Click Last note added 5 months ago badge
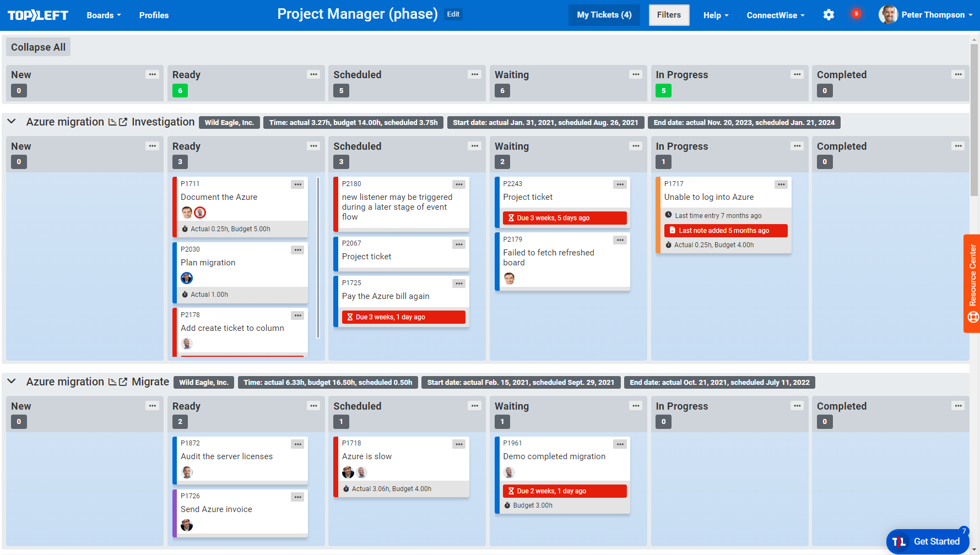980x555 pixels. pos(725,231)
